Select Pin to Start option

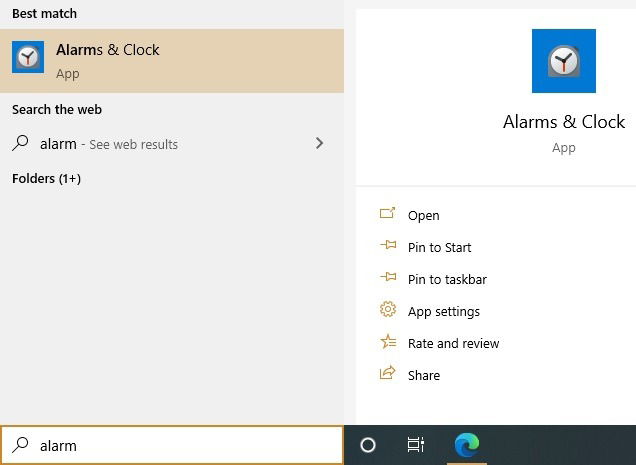point(439,247)
